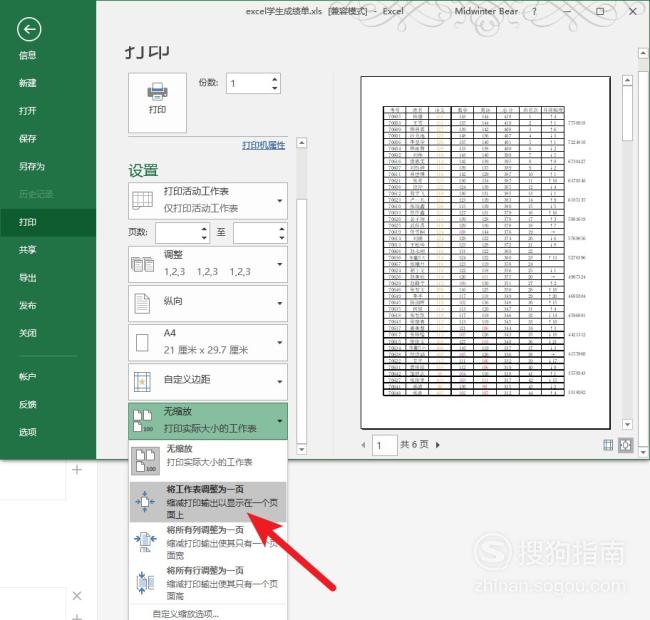Click the collated pages icon in 调整
650x620 pixels.
point(143,264)
